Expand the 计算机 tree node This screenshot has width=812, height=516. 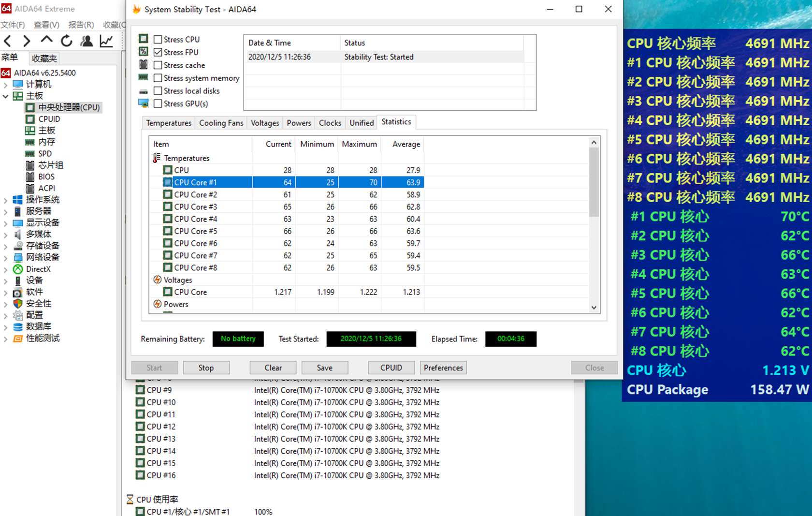5,85
